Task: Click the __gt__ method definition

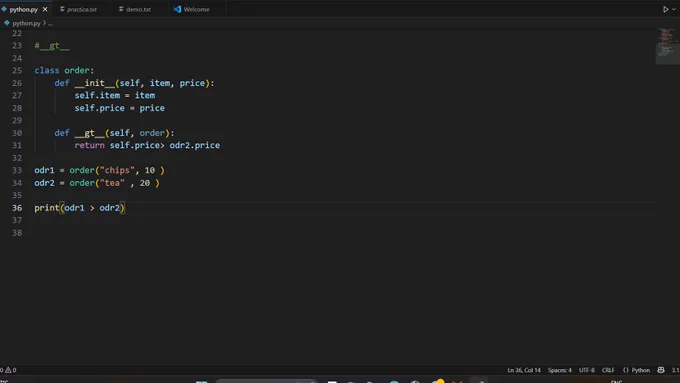Action: tap(114, 133)
